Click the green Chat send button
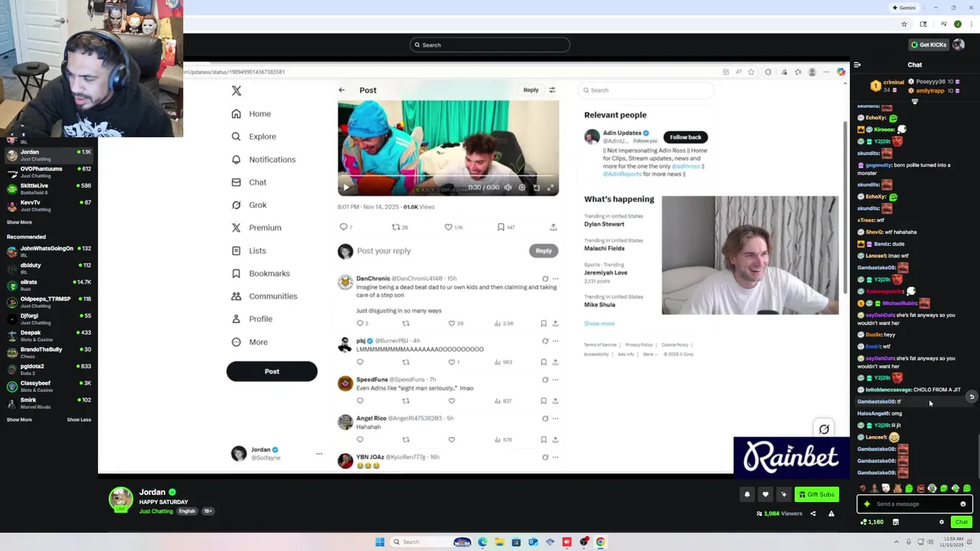 click(x=962, y=522)
